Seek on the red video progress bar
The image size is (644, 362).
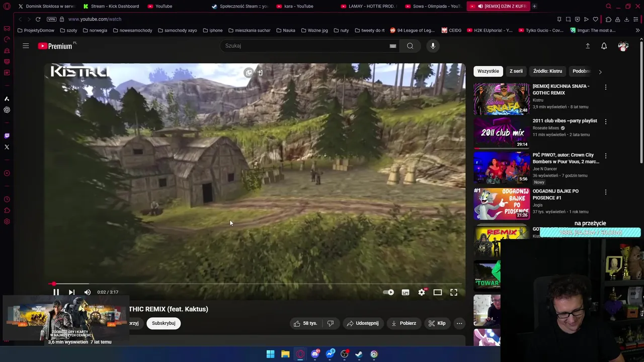click(255, 284)
